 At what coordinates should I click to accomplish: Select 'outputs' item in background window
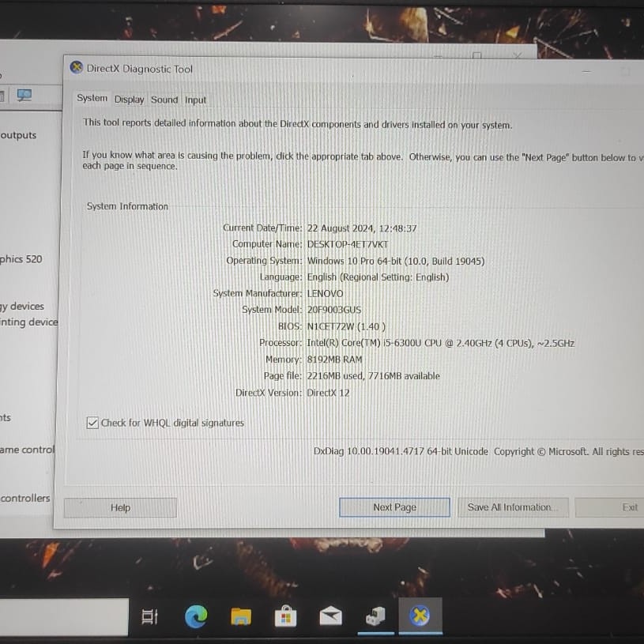18,135
